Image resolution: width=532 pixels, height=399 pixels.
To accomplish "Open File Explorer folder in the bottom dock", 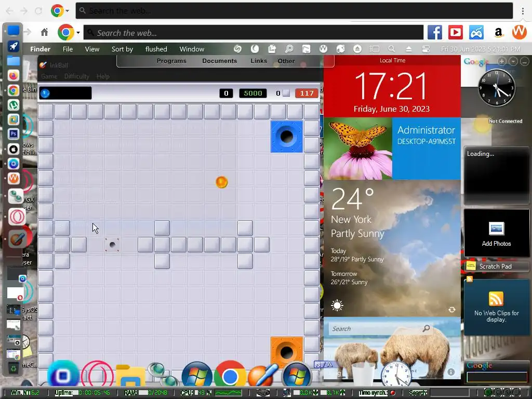I will (x=130, y=376).
